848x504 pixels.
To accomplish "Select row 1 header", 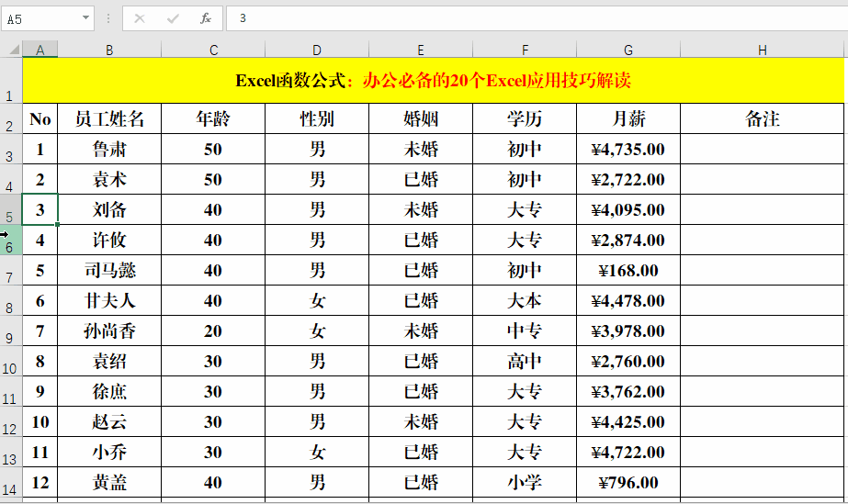I will click(11, 81).
